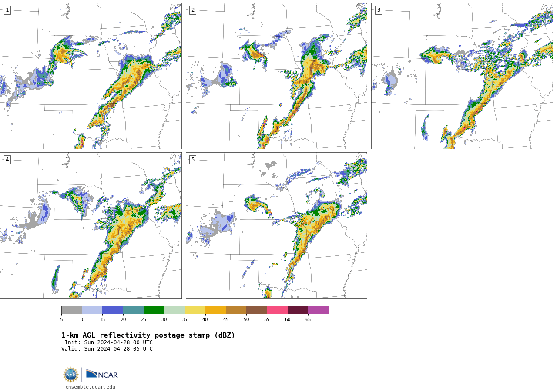Click the light blue 10-15 dBZ swatch

(x=92, y=310)
